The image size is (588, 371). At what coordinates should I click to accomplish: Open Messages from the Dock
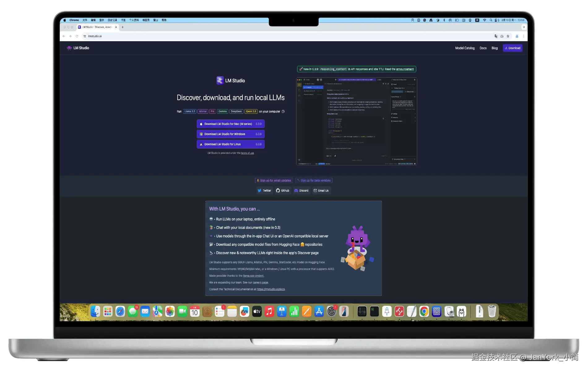click(x=133, y=311)
